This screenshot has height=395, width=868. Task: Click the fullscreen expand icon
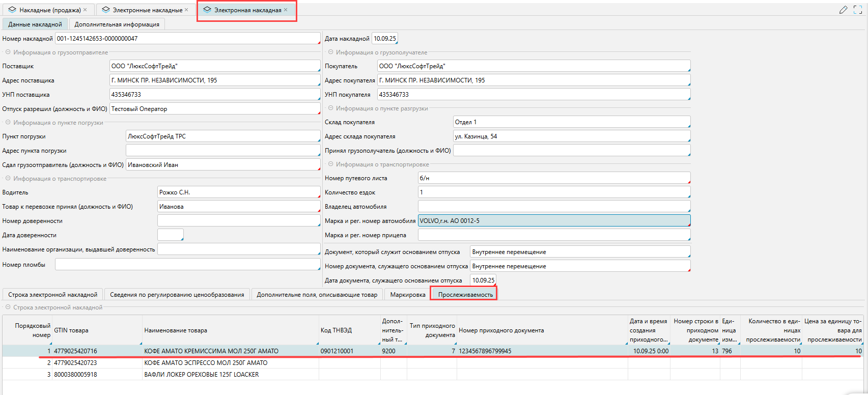pos(858,10)
